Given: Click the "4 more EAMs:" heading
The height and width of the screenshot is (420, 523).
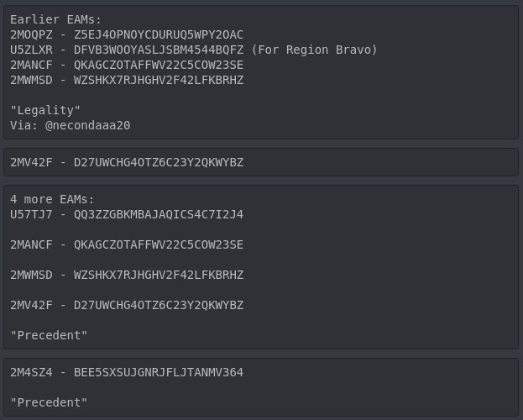Looking at the screenshot, I should (52, 199).
